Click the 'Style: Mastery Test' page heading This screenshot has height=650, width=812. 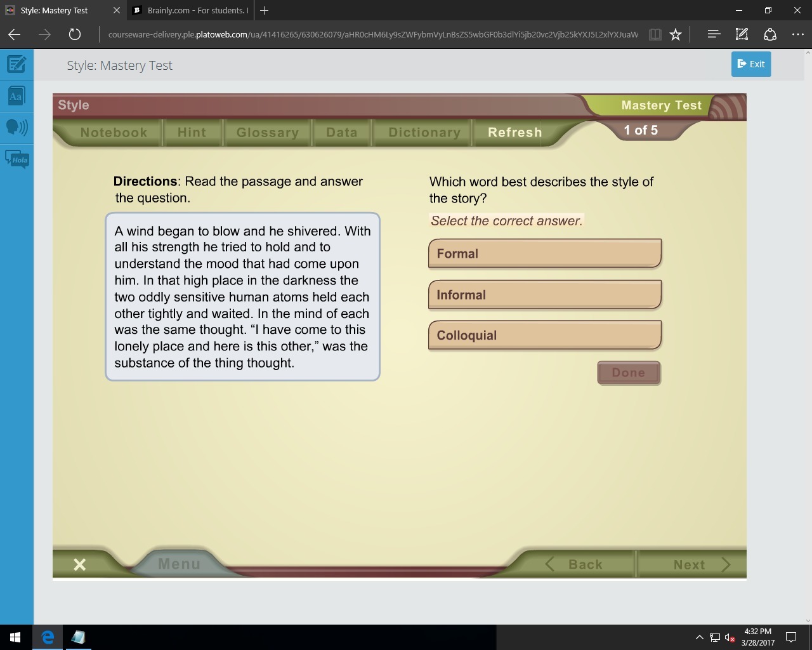(120, 65)
